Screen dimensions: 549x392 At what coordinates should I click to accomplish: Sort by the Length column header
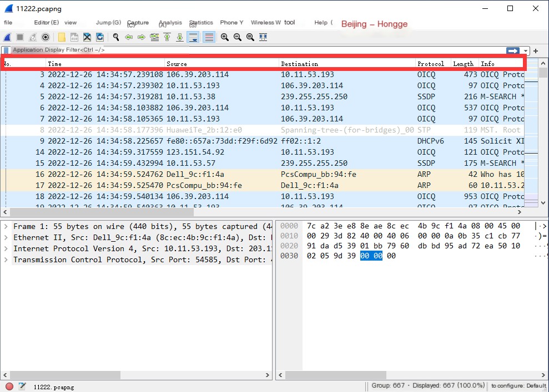[465, 64]
